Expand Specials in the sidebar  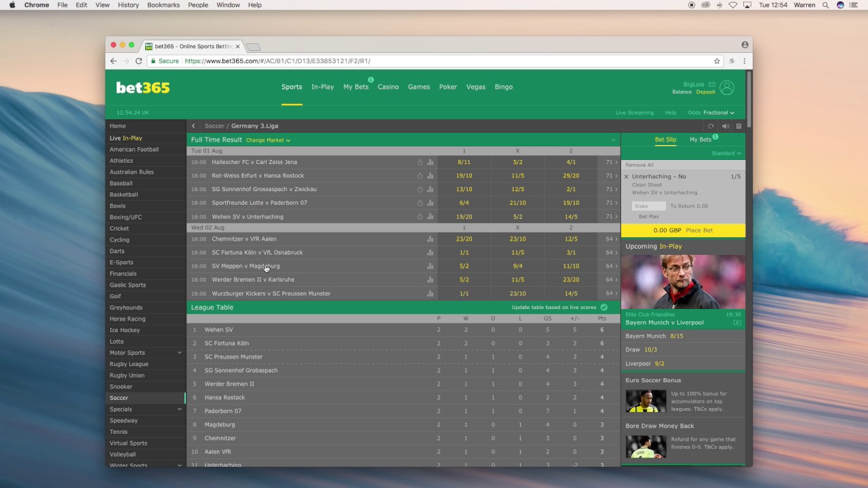pyautogui.click(x=180, y=409)
